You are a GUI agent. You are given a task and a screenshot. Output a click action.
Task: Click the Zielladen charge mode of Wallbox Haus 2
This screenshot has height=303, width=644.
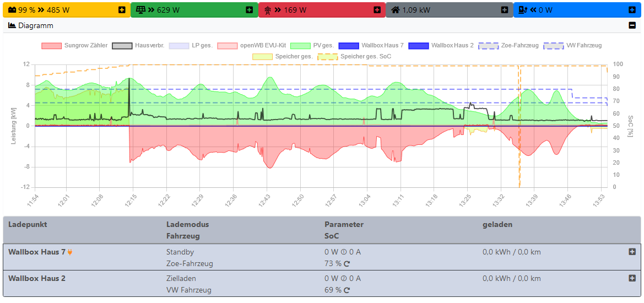181,279
